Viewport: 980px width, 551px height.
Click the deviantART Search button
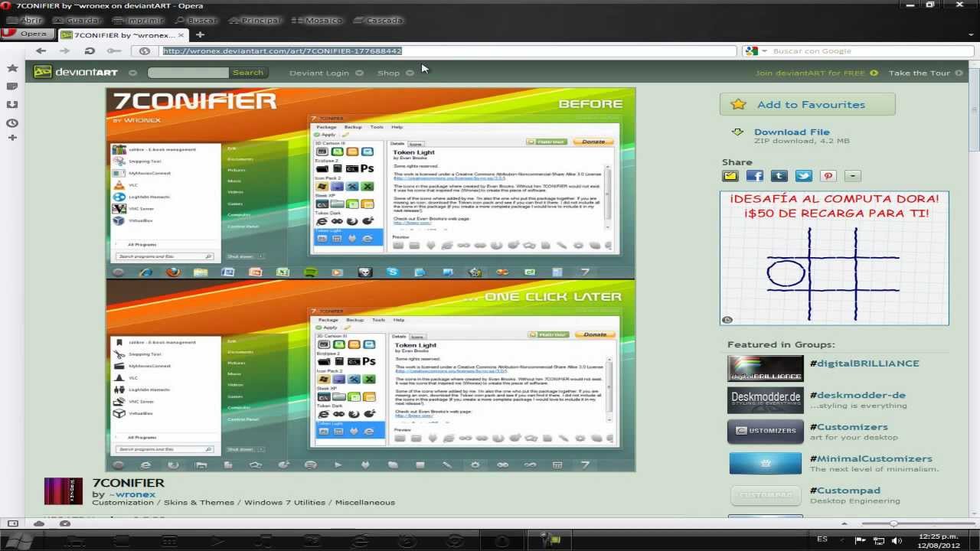[x=248, y=73]
